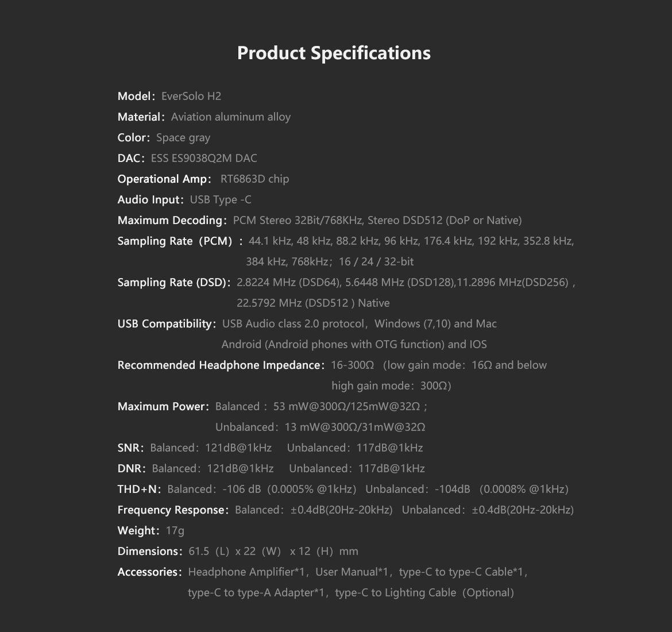
Task: Select the 17g weight value
Action: [x=175, y=531]
